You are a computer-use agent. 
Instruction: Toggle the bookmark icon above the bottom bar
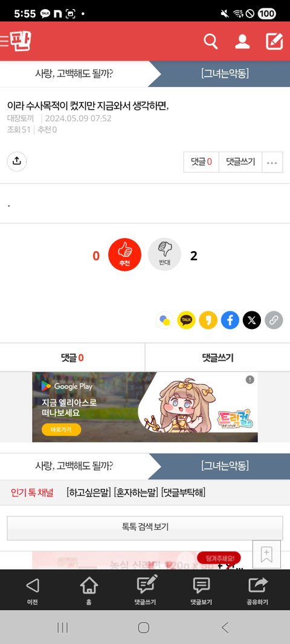pyautogui.click(x=266, y=555)
